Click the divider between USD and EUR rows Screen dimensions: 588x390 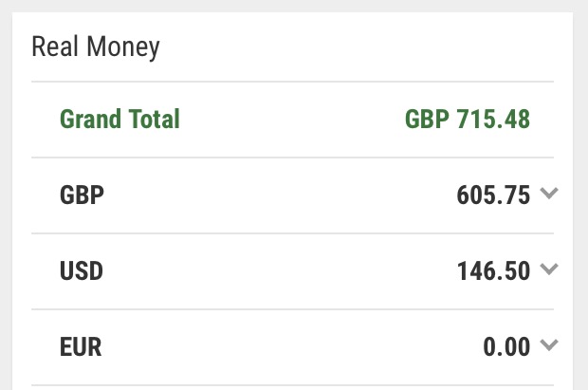click(292, 309)
